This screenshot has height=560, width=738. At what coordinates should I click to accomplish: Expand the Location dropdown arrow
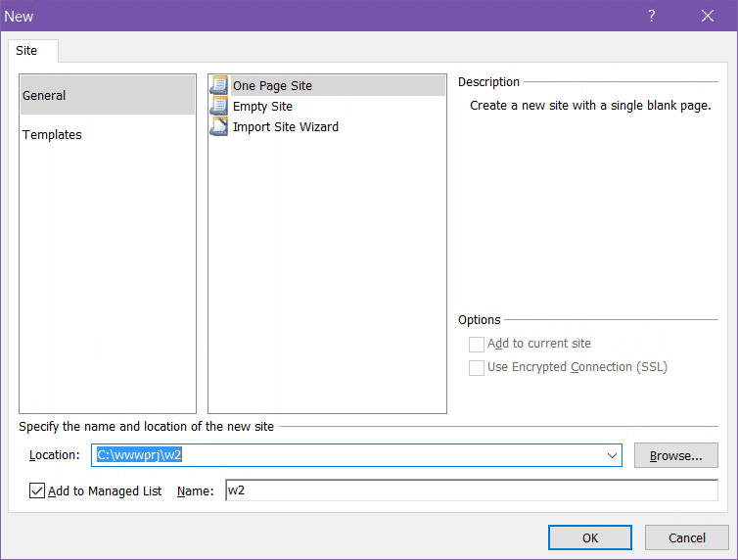pos(613,455)
